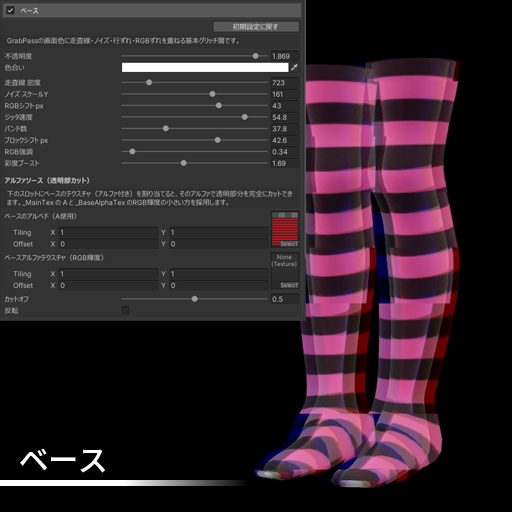The width and height of the screenshot is (512, 512).
Task: Edit the 彩度ブースト value 1.69
Action: [x=285, y=163]
